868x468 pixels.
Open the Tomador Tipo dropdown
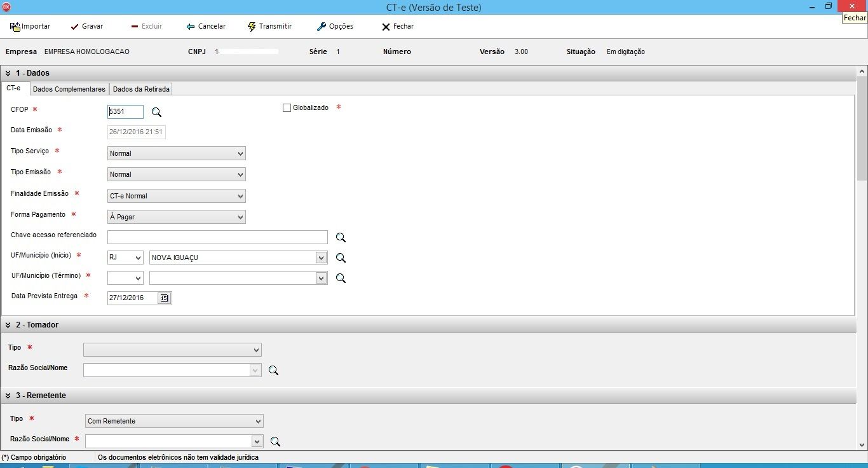pyautogui.click(x=172, y=350)
